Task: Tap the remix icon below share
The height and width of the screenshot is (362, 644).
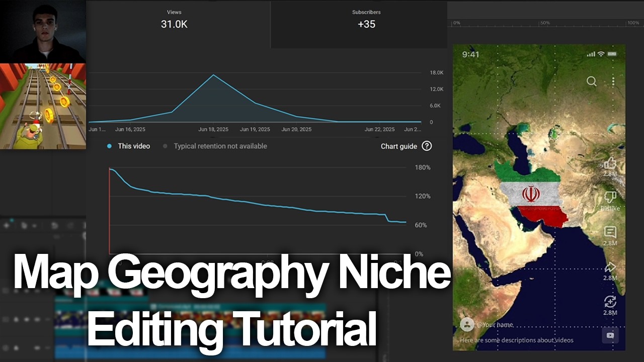Action: [x=610, y=301]
